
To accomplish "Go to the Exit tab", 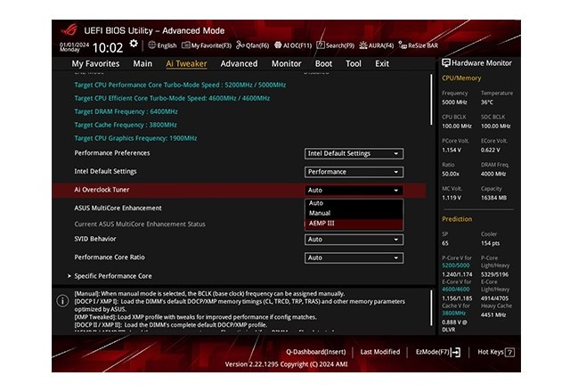I will [x=382, y=63].
